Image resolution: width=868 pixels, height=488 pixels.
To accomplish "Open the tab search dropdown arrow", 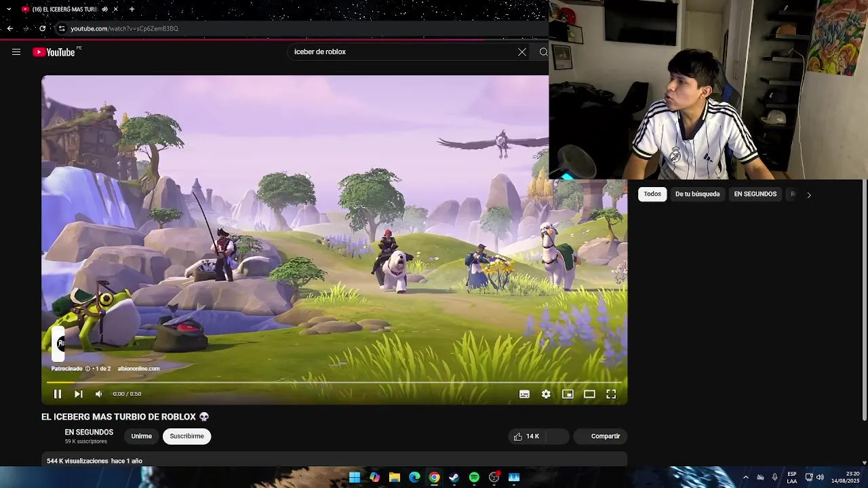I will pyautogui.click(x=8, y=9).
